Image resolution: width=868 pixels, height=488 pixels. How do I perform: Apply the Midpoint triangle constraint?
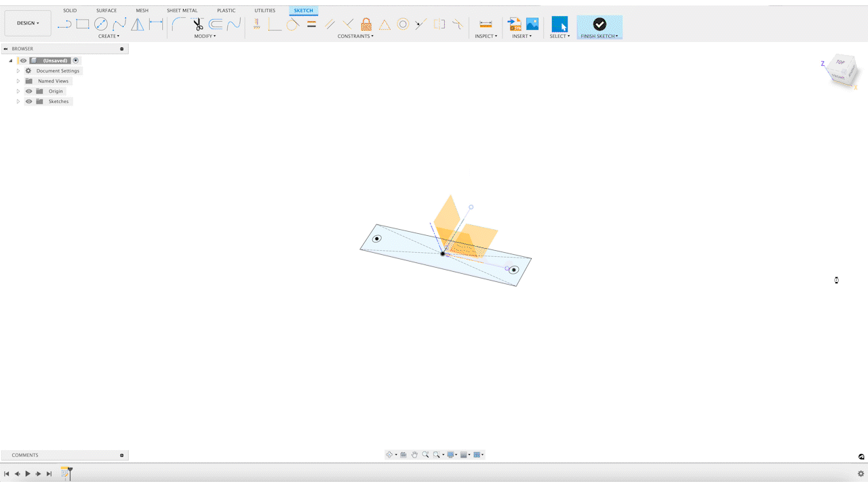tap(384, 24)
